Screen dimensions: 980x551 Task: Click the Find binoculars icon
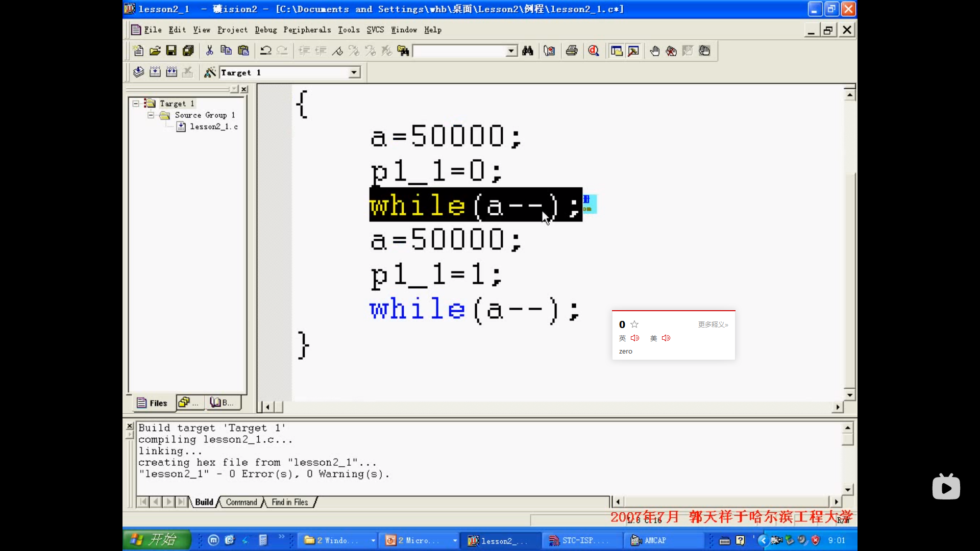pyautogui.click(x=528, y=51)
